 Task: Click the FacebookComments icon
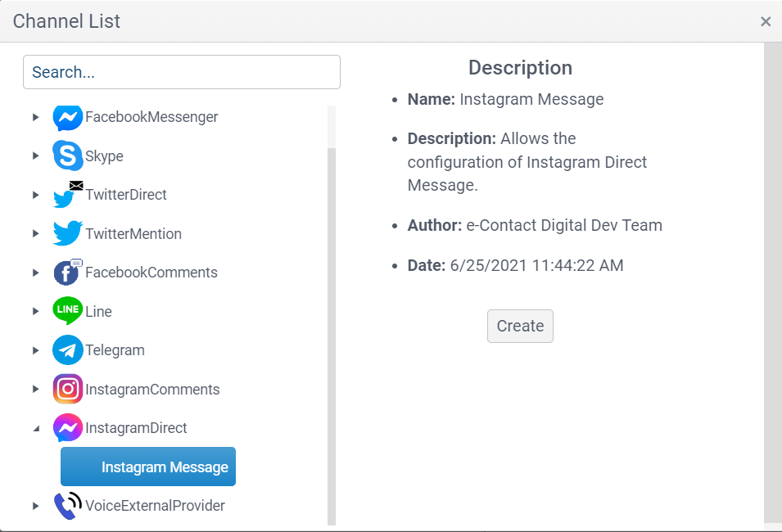[x=68, y=273]
